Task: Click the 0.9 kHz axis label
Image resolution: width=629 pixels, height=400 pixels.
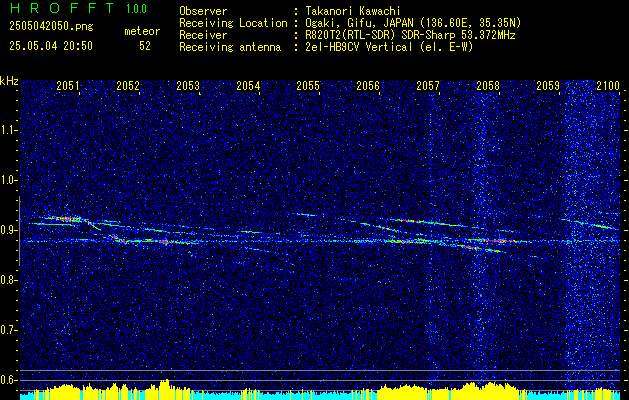Action: coord(8,230)
